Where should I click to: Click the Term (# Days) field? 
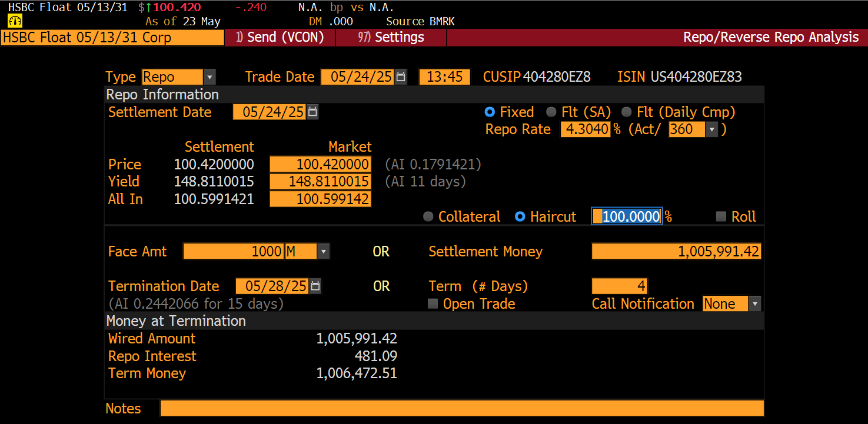(x=619, y=286)
